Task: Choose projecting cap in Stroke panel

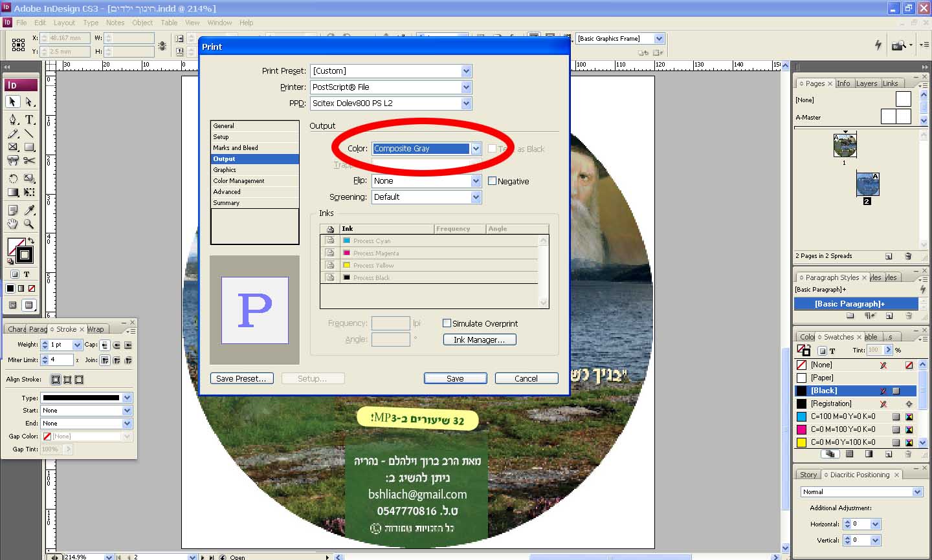Action: (x=128, y=345)
